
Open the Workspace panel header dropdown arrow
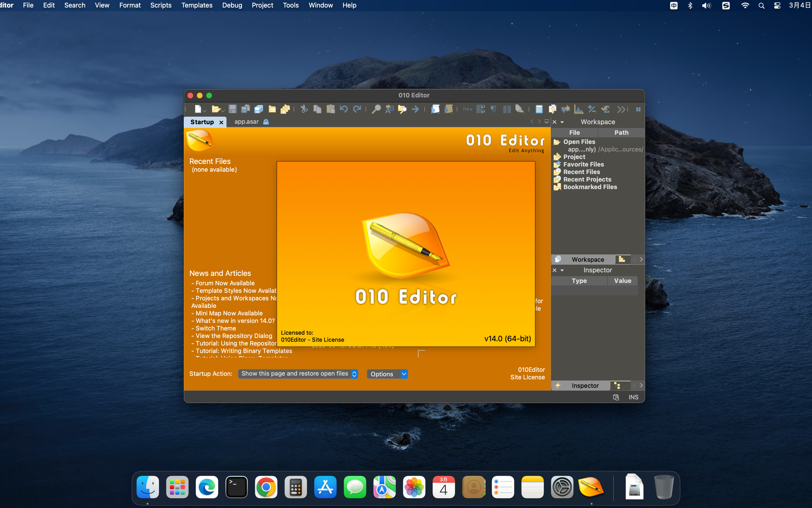562,122
